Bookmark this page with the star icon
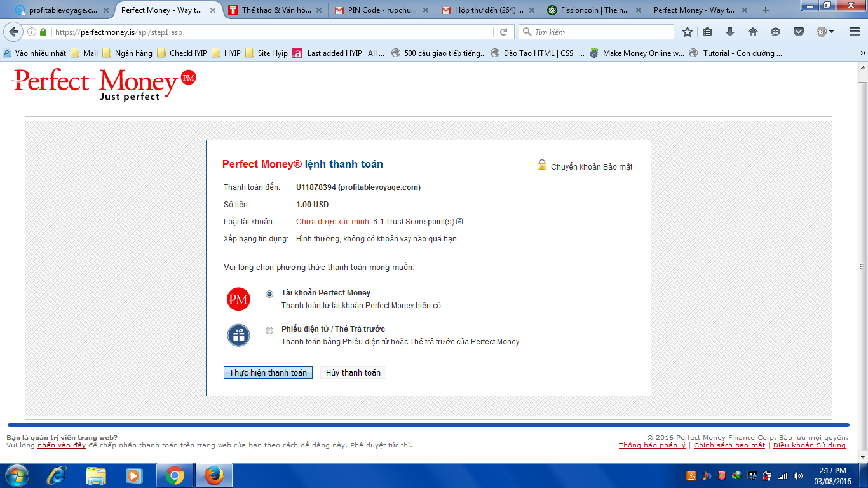 point(688,32)
